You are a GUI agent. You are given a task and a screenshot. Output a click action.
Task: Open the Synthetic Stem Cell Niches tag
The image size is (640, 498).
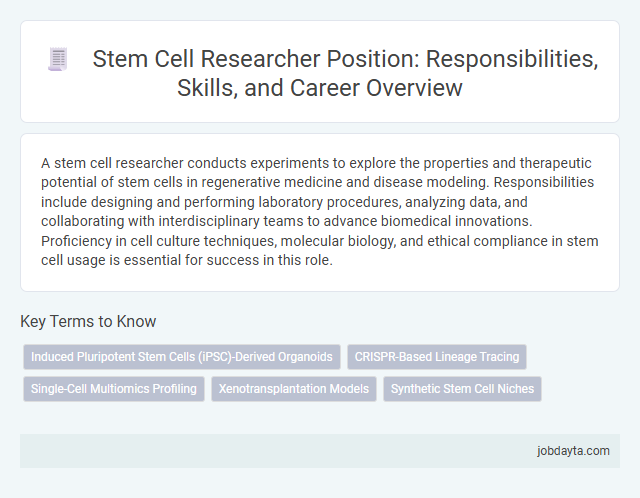coord(462,389)
